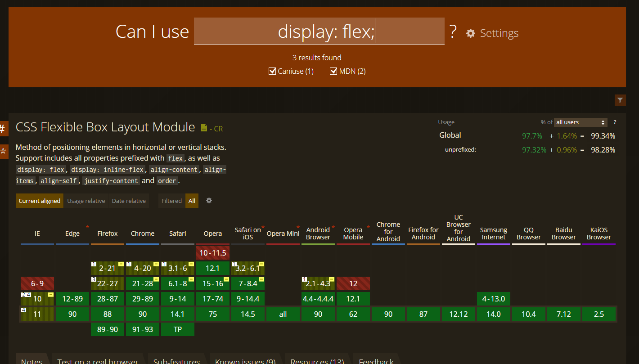
Task: Click the Settings link
Action: click(x=499, y=33)
